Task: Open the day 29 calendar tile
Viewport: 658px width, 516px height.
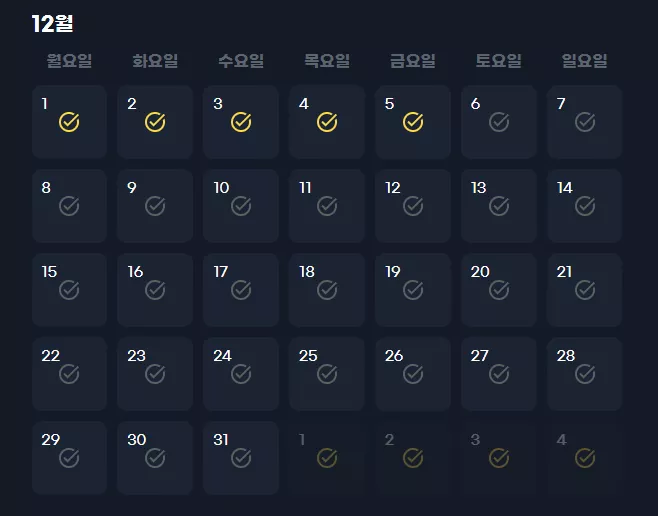Action: (69, 458)
